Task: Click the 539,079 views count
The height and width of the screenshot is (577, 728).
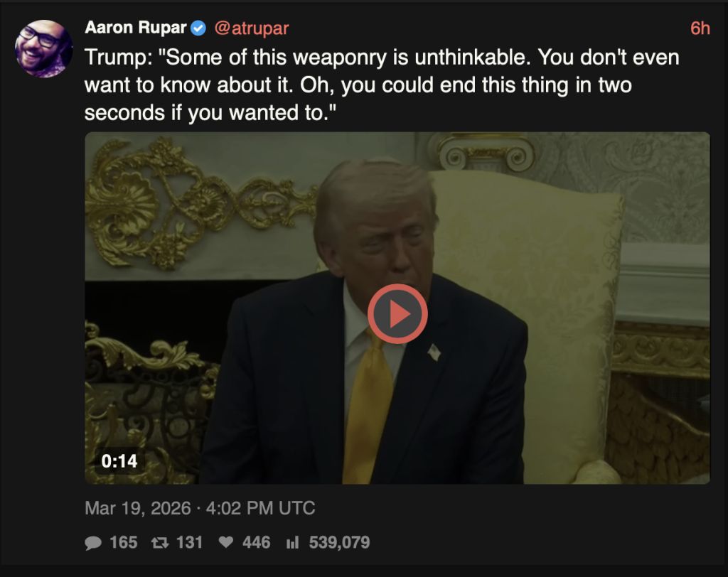Action: pyautogui.click(x=339, y=542)
